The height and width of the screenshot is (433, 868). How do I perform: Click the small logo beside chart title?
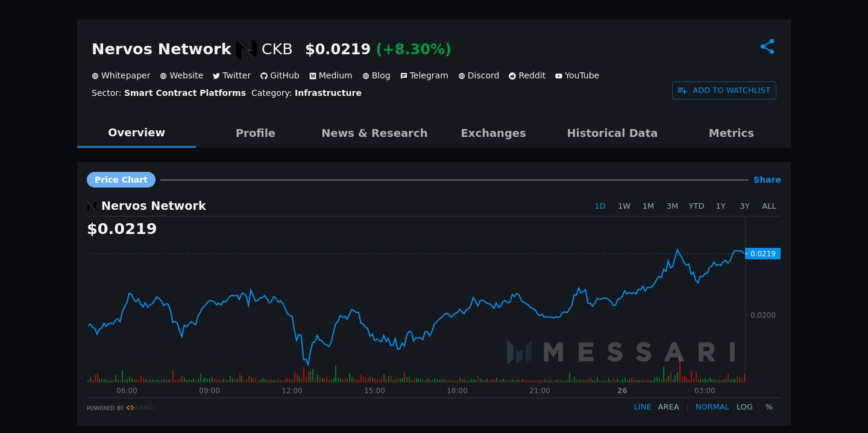click(92, 206)
